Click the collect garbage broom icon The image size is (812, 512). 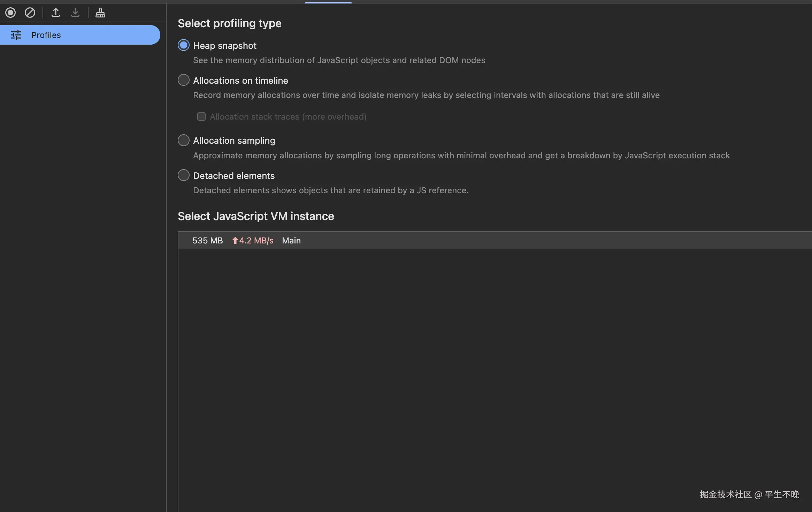100,13
